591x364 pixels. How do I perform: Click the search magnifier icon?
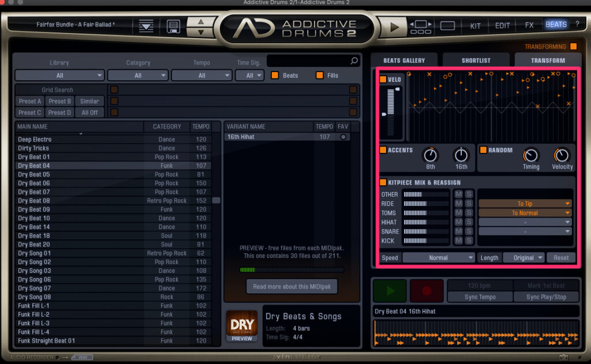point(354,61)
